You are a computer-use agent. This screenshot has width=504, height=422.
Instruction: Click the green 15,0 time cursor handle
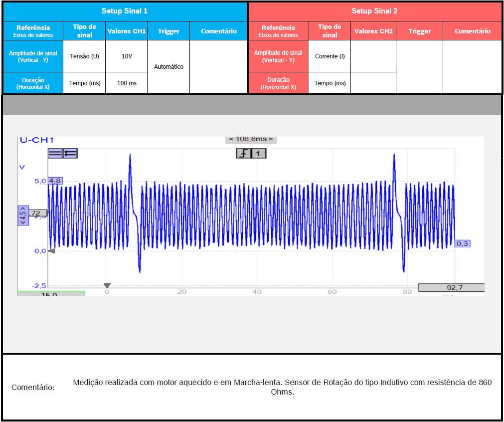(51, 294)
